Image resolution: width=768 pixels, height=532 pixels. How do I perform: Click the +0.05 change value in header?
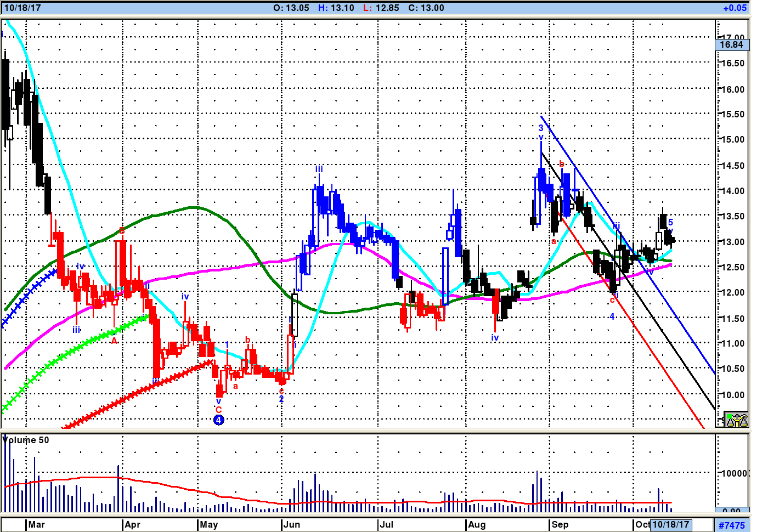(735, 8)
